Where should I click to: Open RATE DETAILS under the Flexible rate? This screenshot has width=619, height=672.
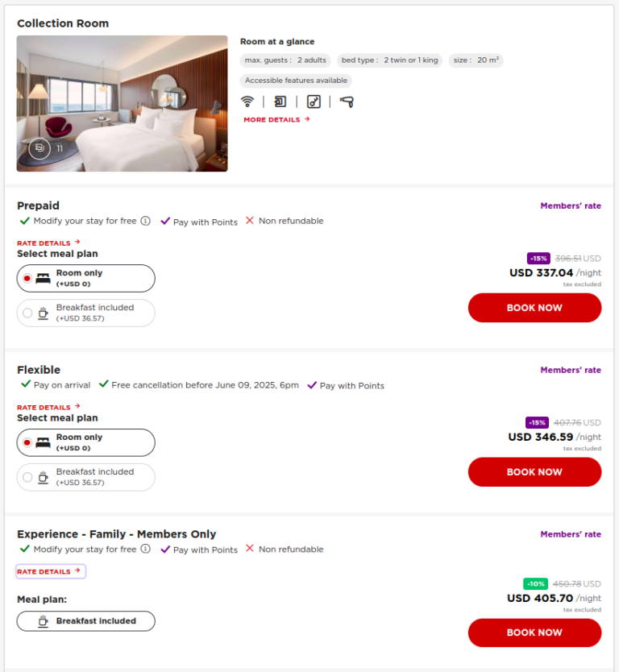[45, 407]
